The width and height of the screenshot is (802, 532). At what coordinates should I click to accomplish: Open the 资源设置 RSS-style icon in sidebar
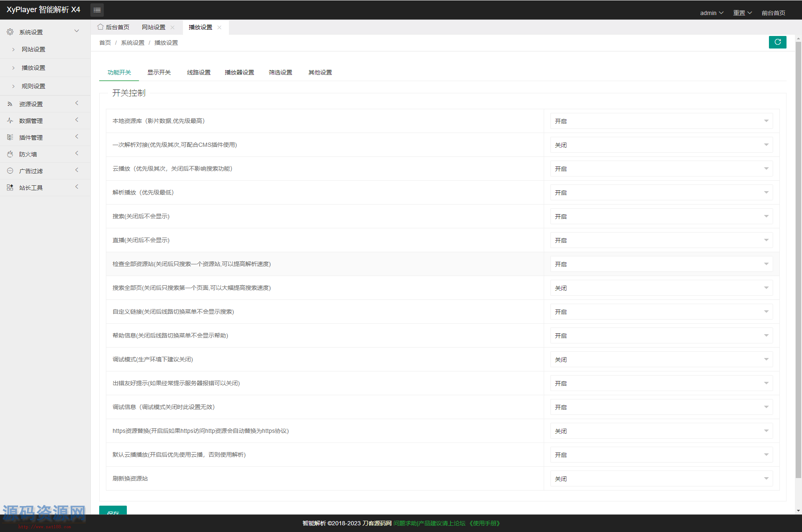click(x=10, y=104)
